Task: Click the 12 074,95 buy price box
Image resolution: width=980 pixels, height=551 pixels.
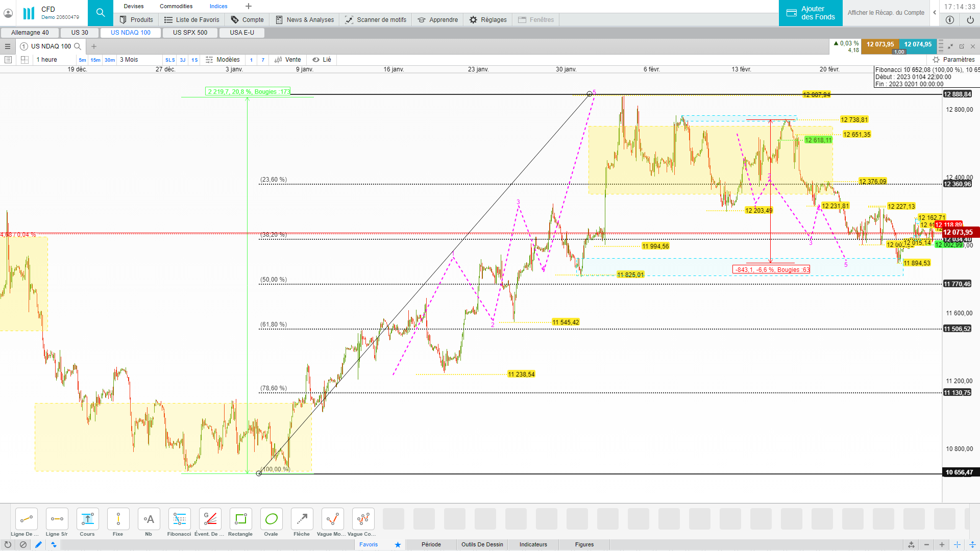Action: pyautogui.click(x=917, y=44)
